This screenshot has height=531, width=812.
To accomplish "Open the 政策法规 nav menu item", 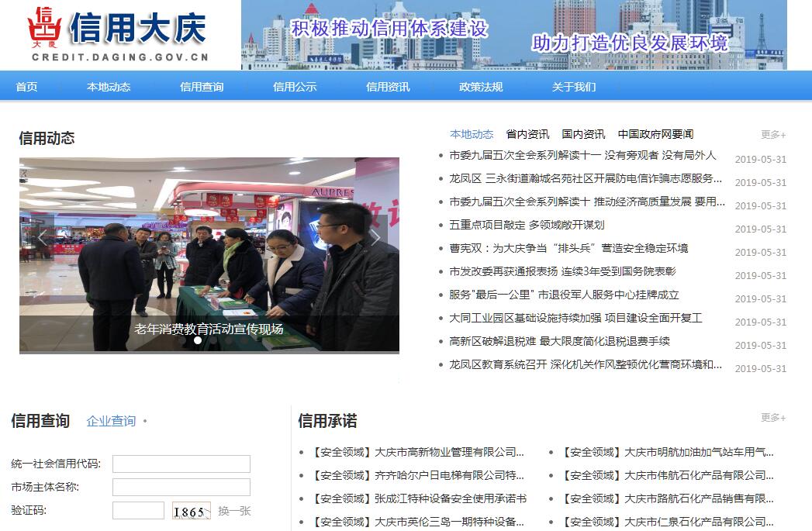I will (x=481, y=86).
